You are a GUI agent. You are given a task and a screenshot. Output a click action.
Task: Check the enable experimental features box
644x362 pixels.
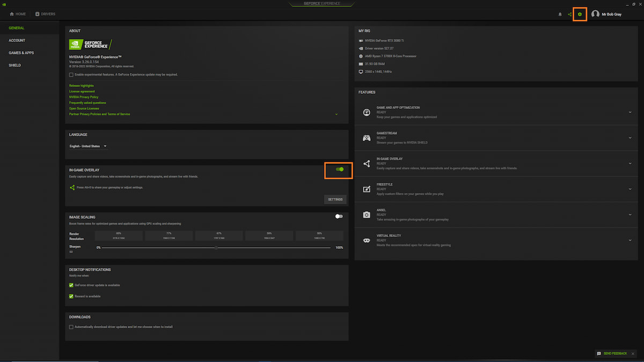pos(71,75)
